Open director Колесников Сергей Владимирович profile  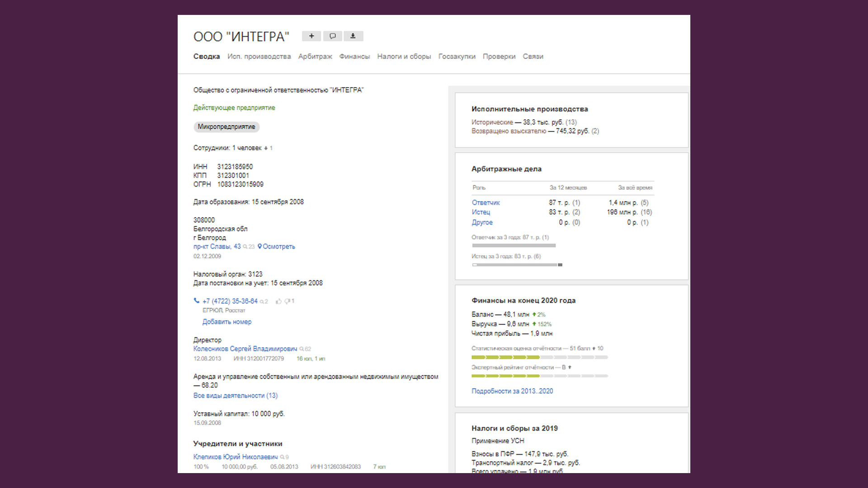point(245,349)
